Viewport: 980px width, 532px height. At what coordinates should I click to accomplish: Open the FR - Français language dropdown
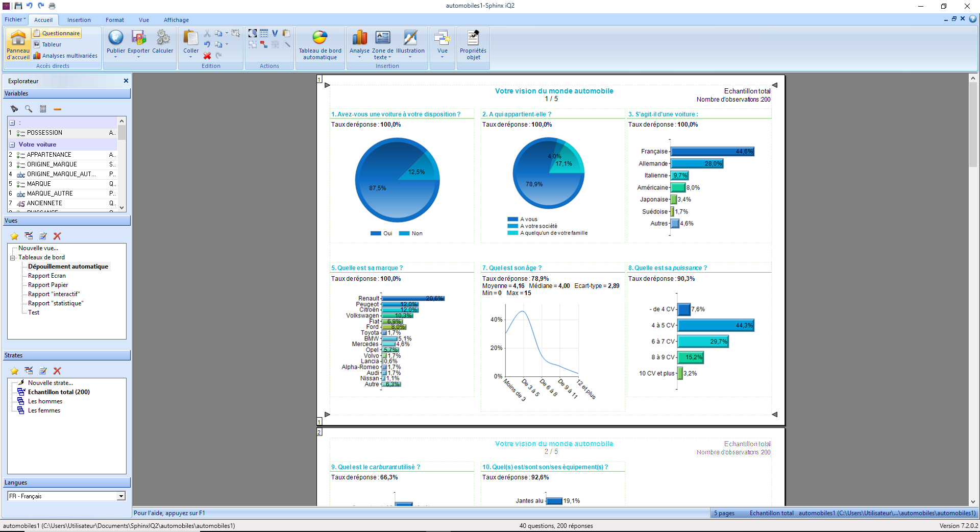pyautogui.click(x=121, y=496)
